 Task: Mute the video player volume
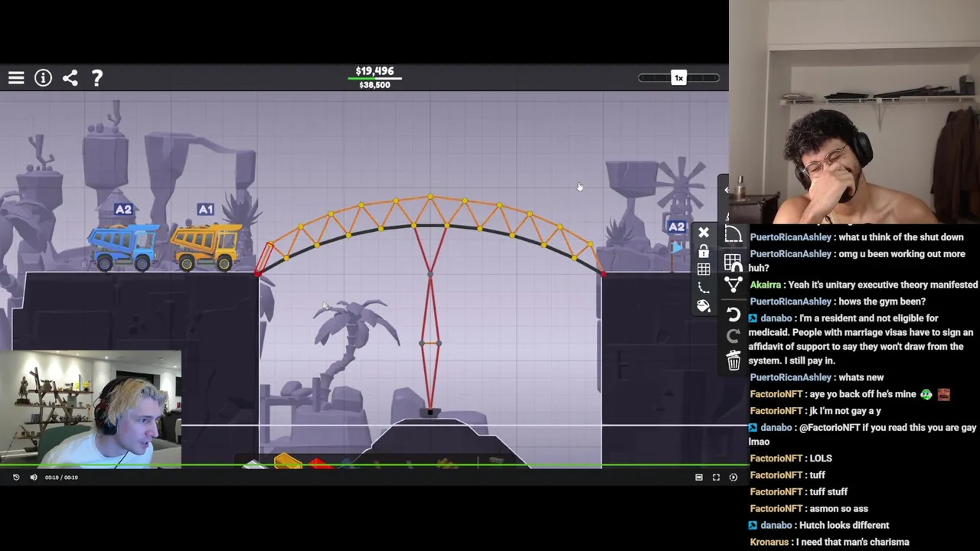(x=34, y=478)
